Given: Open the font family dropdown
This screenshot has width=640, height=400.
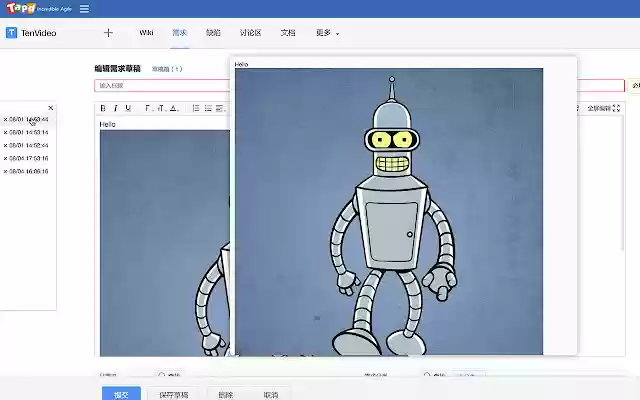Looking at the screenshot, I should [148, 108].
